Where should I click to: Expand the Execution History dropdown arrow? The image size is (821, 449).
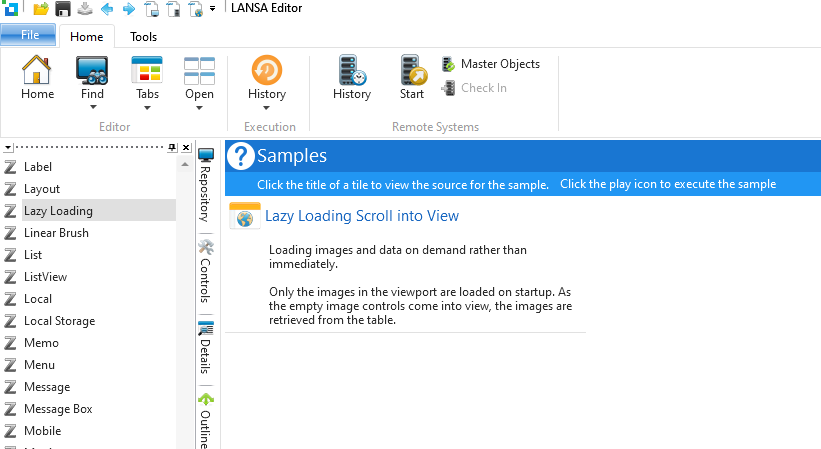pos(266,108)
